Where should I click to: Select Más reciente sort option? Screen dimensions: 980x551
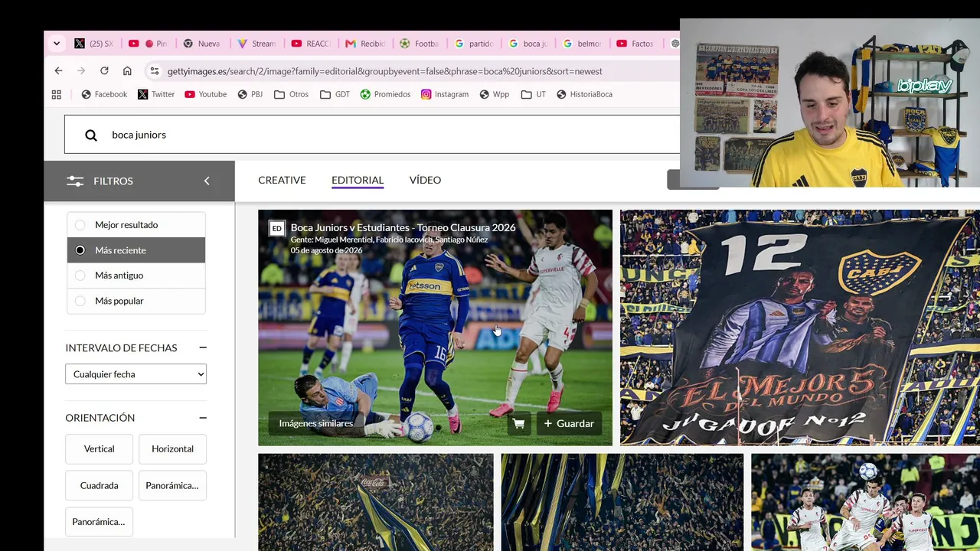coord(136,250)
